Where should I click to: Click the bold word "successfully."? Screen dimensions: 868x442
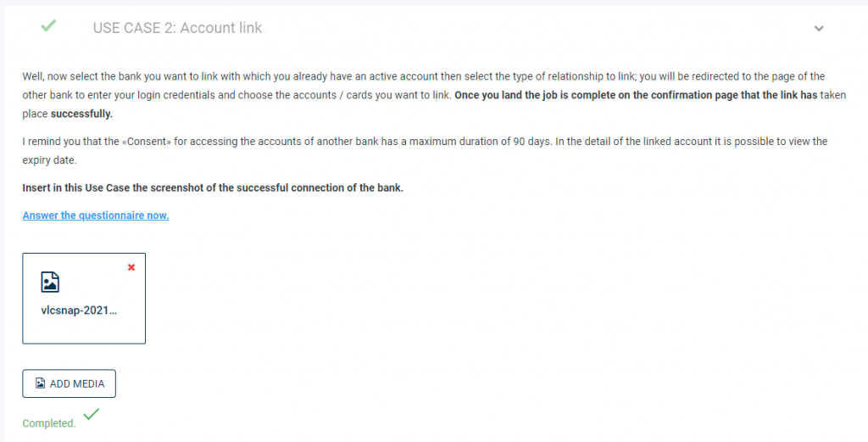click(81, 114)
